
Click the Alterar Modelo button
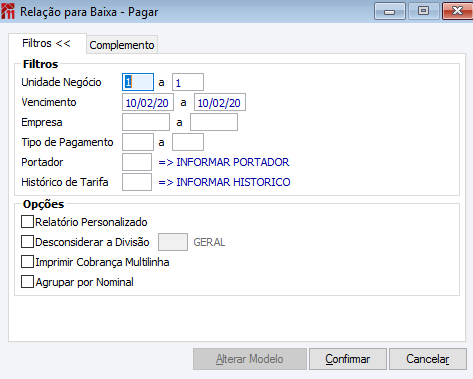tap(250, 359)
